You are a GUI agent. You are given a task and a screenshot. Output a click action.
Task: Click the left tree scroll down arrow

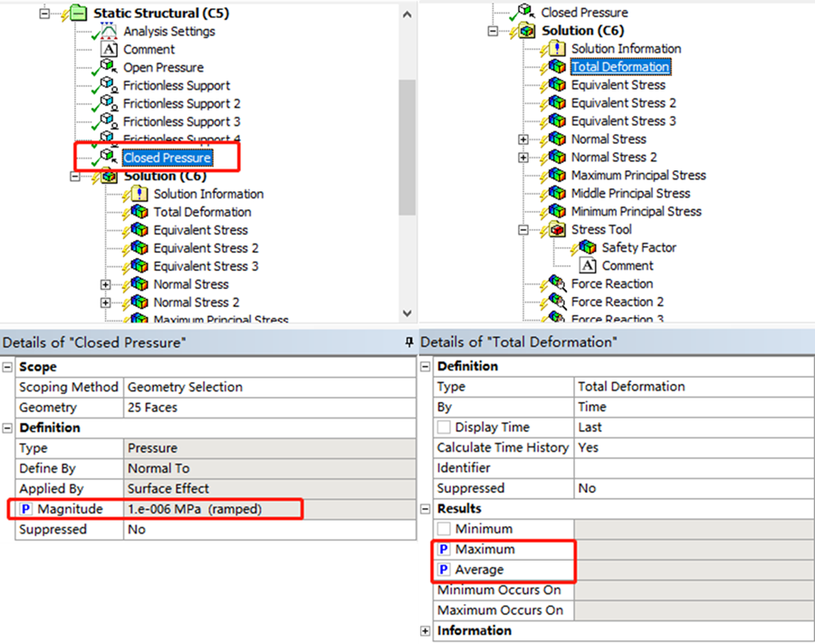click(x=407, y=313)
